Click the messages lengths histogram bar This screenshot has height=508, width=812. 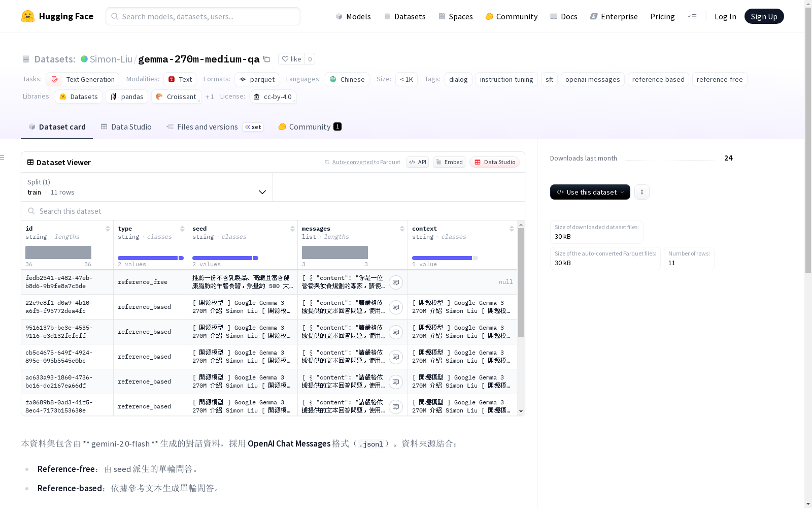click(x=335, y=252)
